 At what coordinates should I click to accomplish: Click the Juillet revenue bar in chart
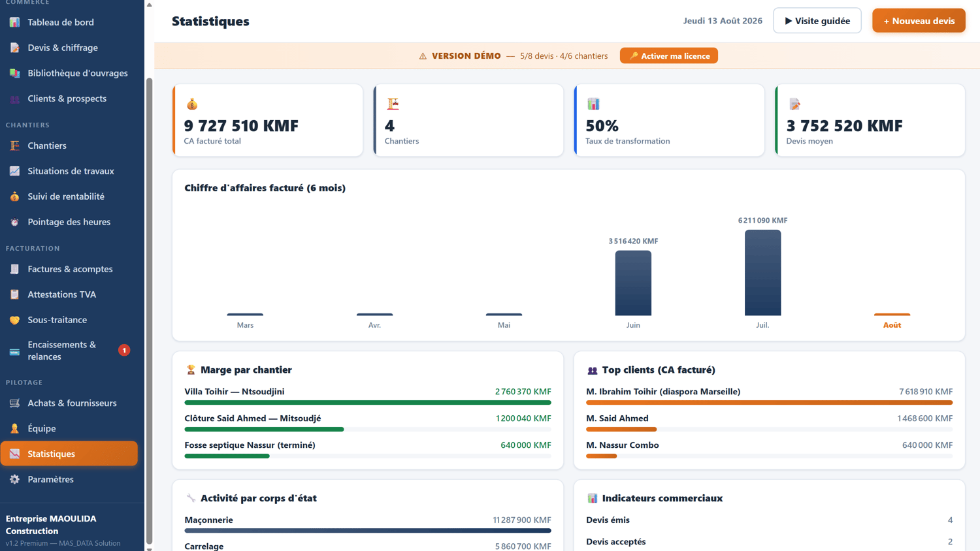click(x=762, y=273)
